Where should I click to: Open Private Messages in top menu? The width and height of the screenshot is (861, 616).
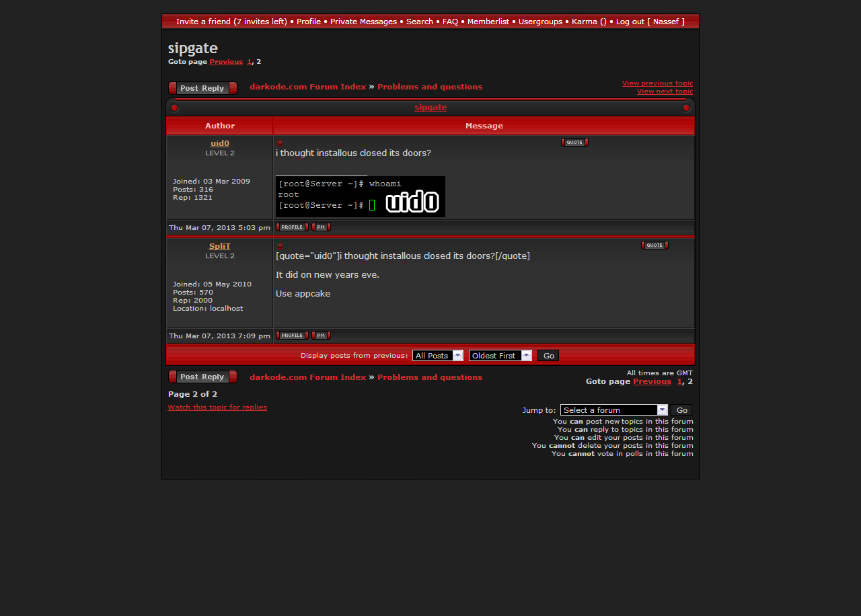point(363,22)
